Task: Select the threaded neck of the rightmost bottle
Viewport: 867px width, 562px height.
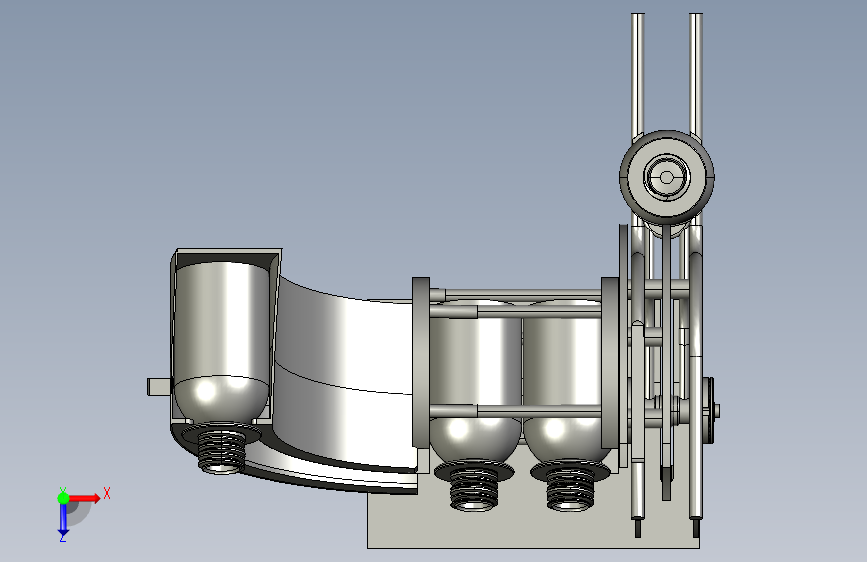Action: click(x=570, y=491)
